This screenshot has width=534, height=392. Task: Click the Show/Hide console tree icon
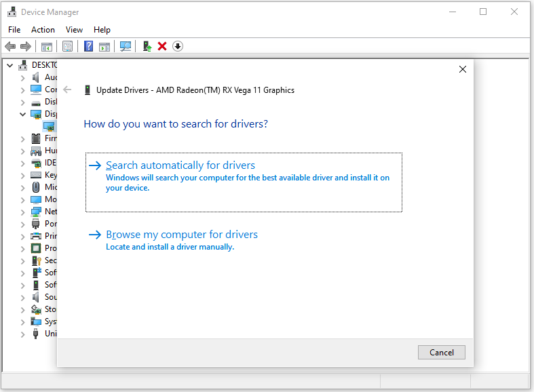(x=47, y=46)
